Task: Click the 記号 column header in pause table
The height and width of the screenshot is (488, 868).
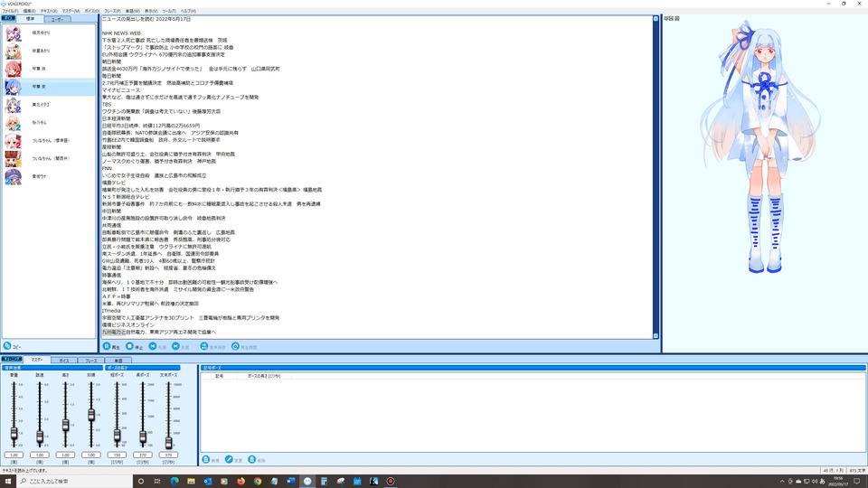Action: [219, 376]
